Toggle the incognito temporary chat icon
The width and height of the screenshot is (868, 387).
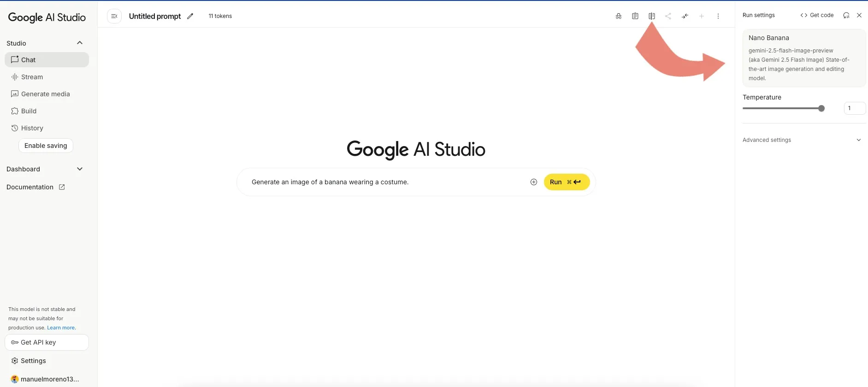point(619,16)
